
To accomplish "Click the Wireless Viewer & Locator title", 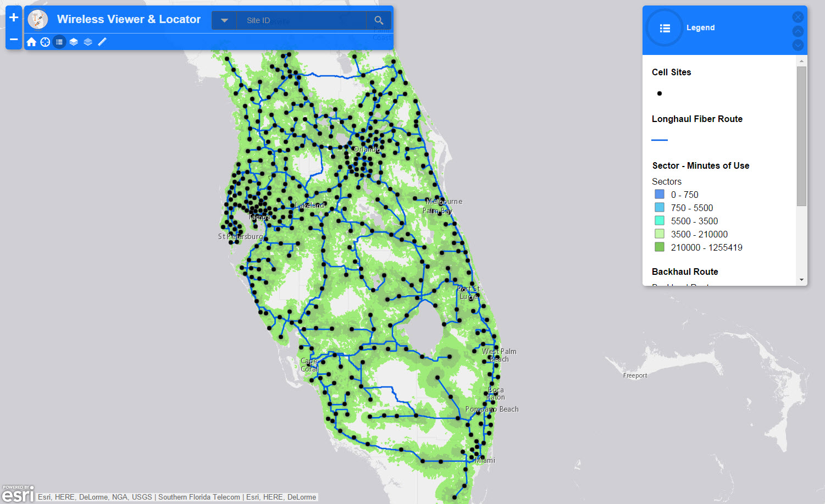I will click(x=129, y=19).
